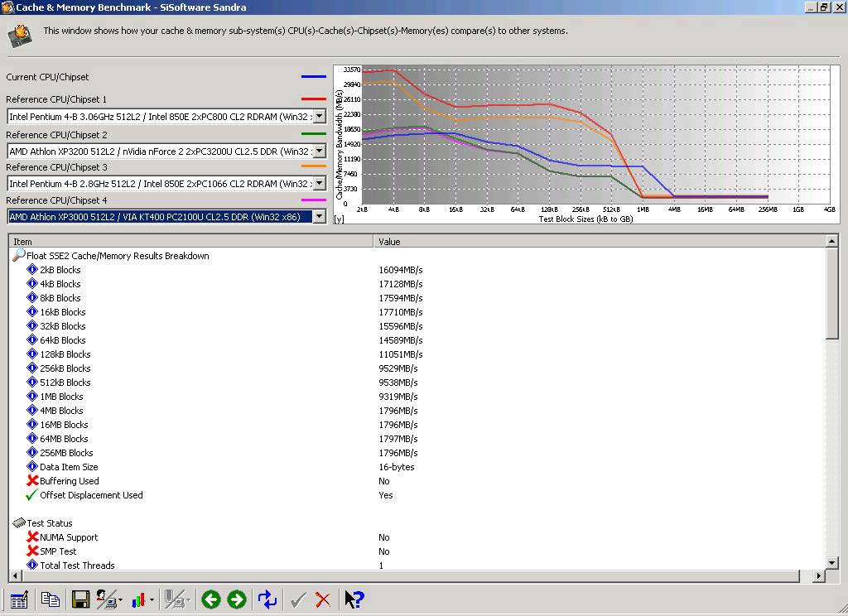The height and width of the screenshot is (616, 848).
Task: Activate the context help cursor icon
Action: [x=354, y=599]
